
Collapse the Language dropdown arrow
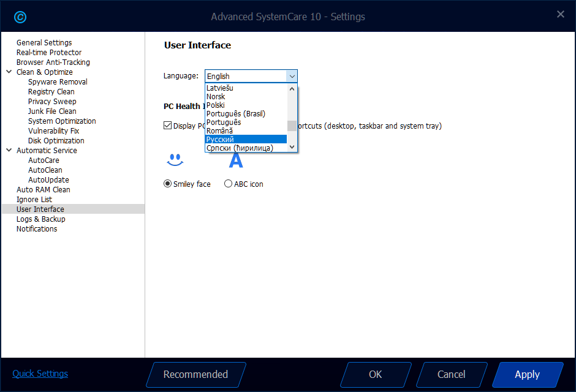(x=292, y=76)
